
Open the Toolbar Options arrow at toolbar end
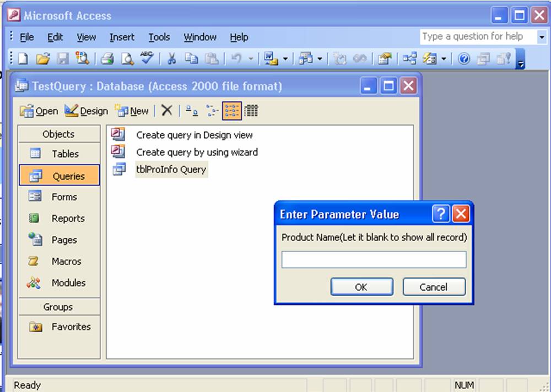point(521,59)
